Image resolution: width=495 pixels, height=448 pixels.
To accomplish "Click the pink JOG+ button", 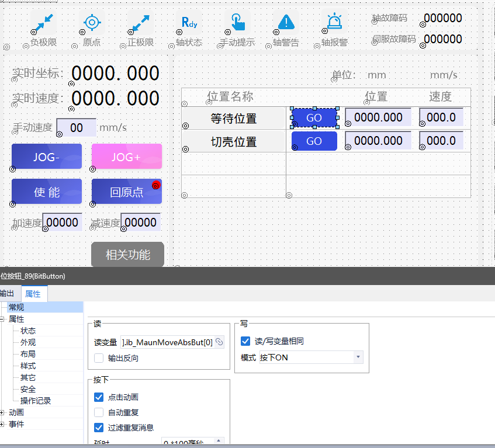I will pyautogui.click(x=126, y=157).
